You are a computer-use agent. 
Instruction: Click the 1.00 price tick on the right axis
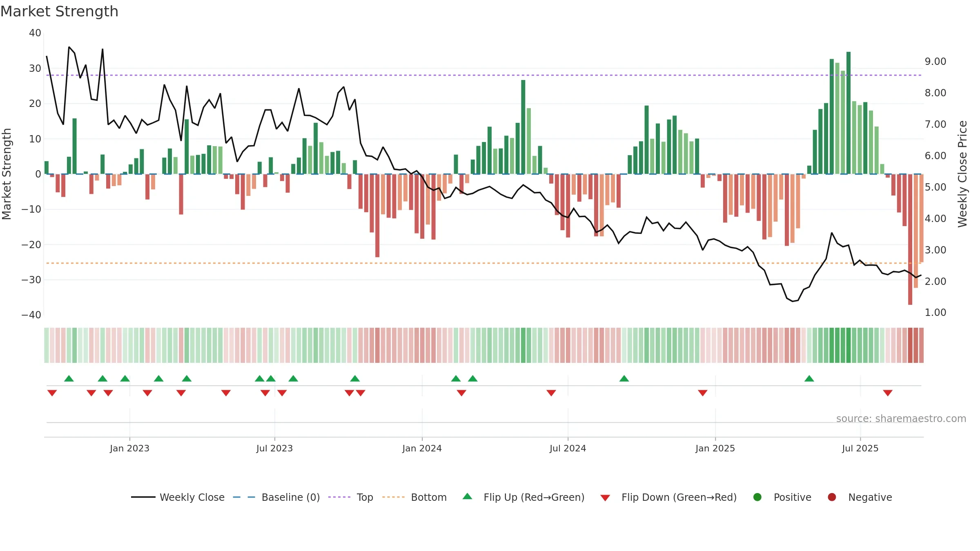(935, 312)
